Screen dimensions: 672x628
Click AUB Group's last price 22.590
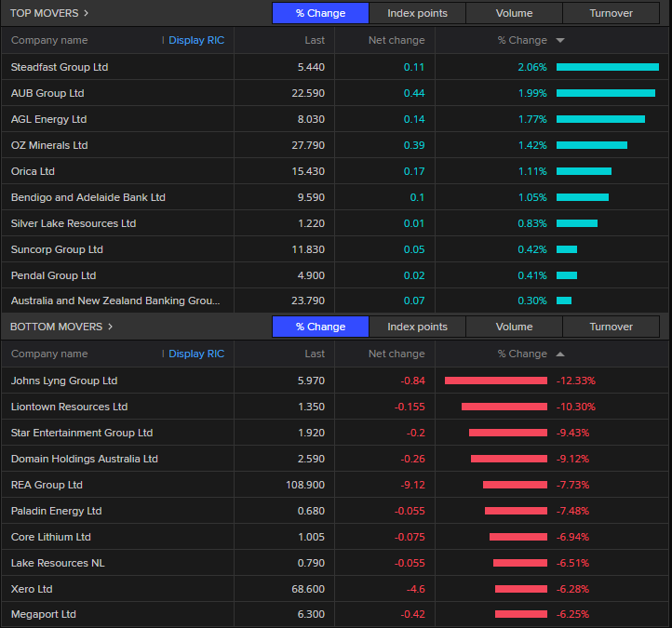click(308, 93)
